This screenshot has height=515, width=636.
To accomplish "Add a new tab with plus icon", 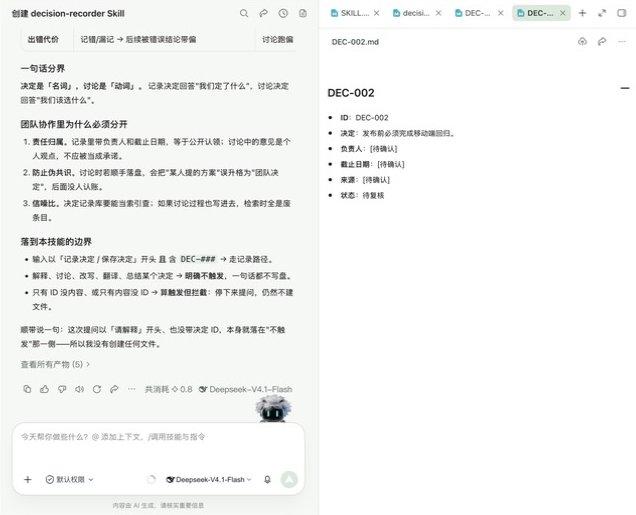I will pyautogui.click(x=582, y=13).
